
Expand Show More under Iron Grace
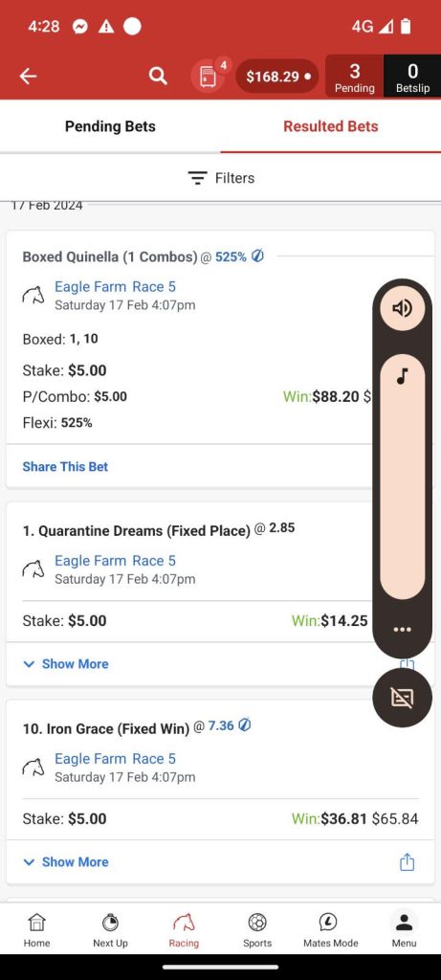point(66,862)
